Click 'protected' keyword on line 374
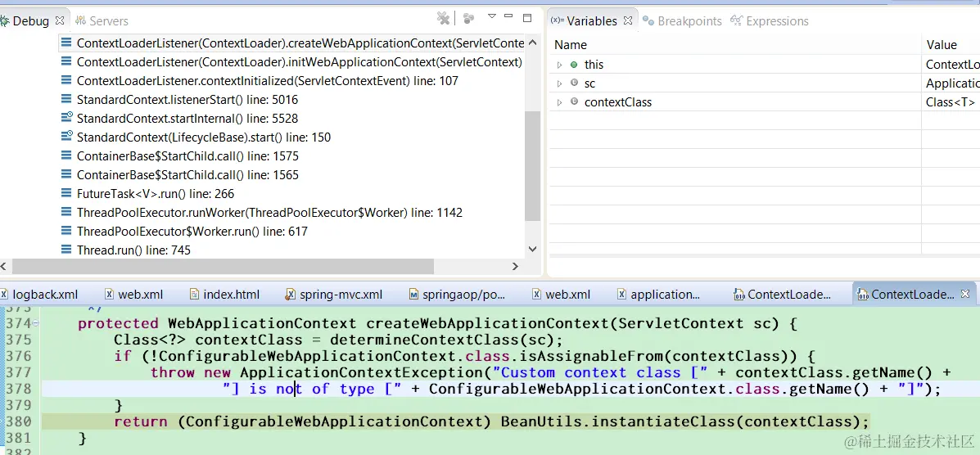The width and height of the screenshot is (980, 455). point(118,324)
